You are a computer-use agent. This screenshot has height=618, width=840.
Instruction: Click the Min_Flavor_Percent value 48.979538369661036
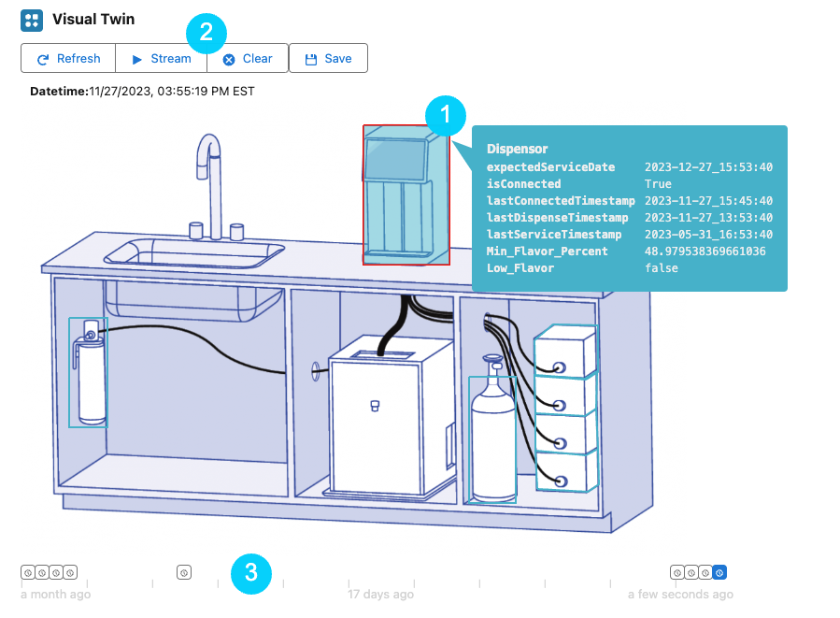tap(705, 252)
